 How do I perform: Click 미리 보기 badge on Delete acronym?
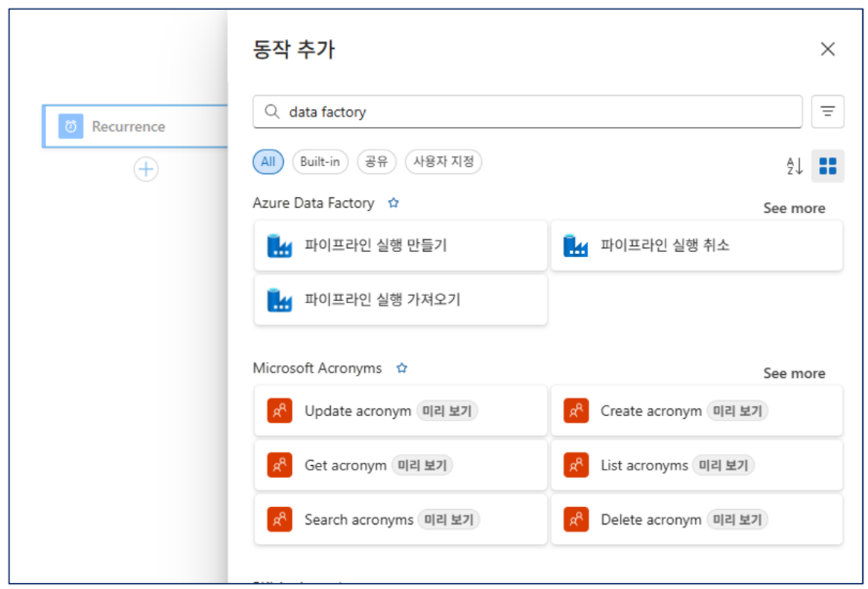point(737,520)
